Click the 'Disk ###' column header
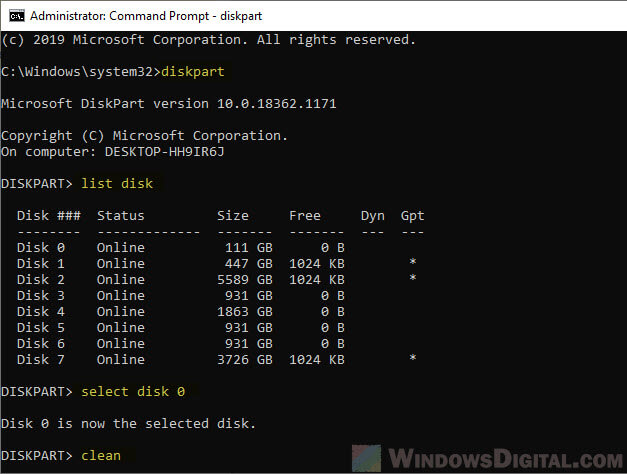The image size is (627, 474). pos(49,216)
